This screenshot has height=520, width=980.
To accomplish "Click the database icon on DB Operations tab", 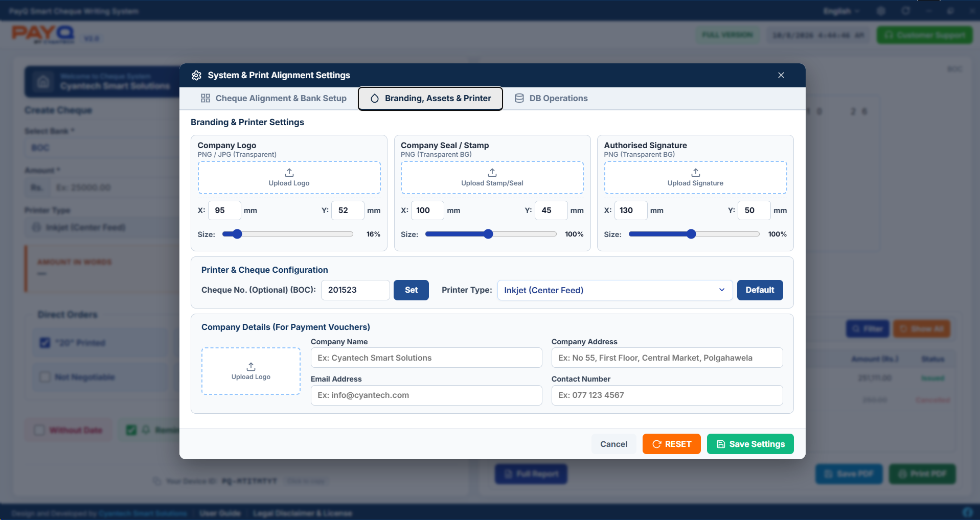I will click(x=519, y=98).
